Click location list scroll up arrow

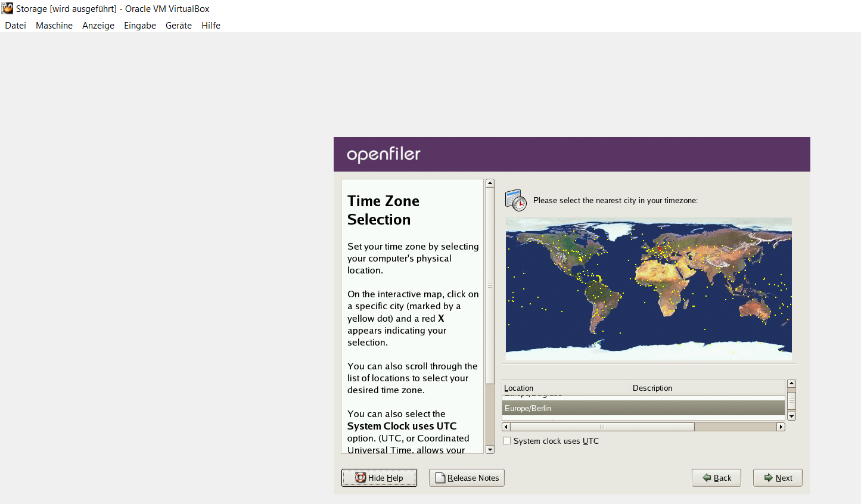pyautogui.click(x=791, y=384)
